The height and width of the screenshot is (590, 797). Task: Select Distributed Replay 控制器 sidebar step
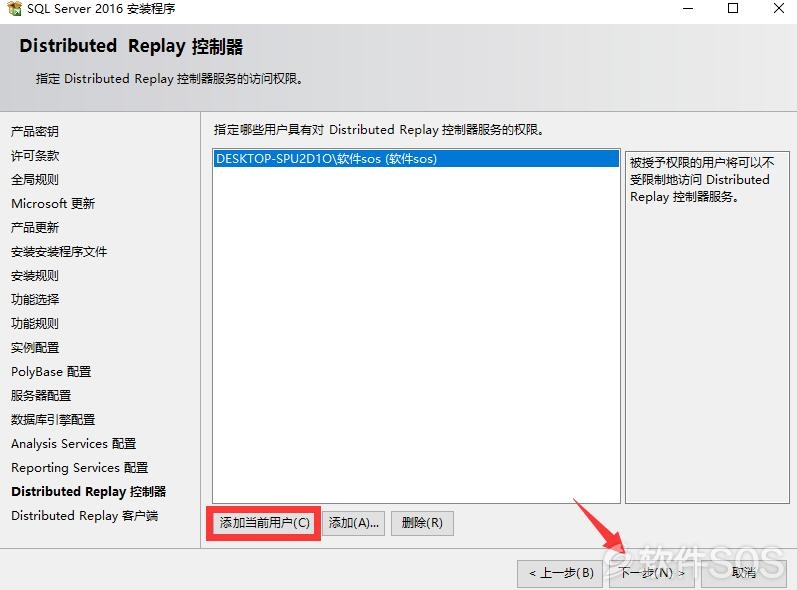[89, 491]
